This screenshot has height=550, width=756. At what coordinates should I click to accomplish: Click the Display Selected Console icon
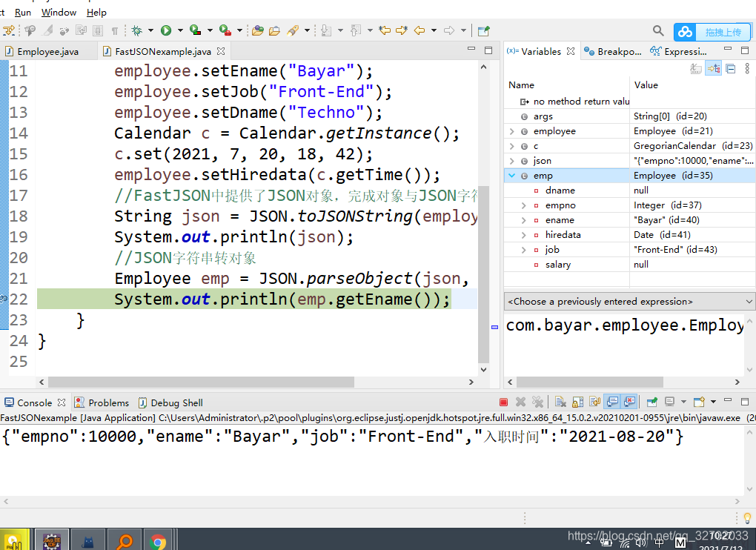669,402
